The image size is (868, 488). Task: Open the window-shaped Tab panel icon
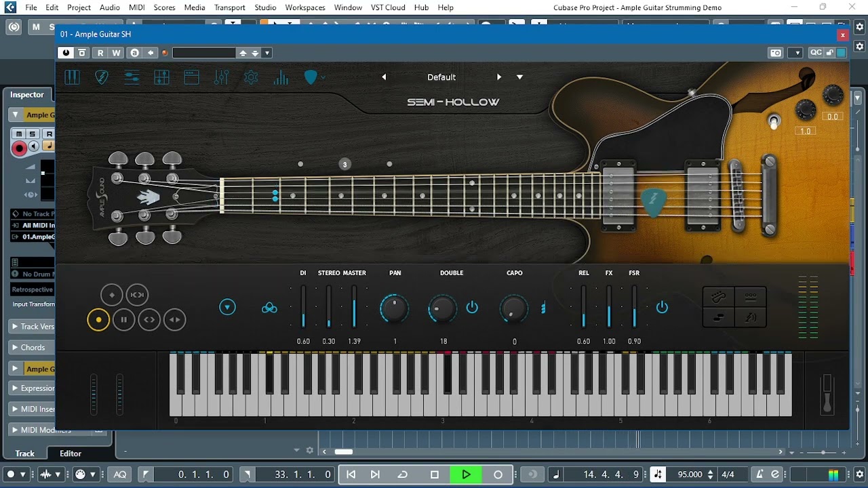[x=191, y=77]
